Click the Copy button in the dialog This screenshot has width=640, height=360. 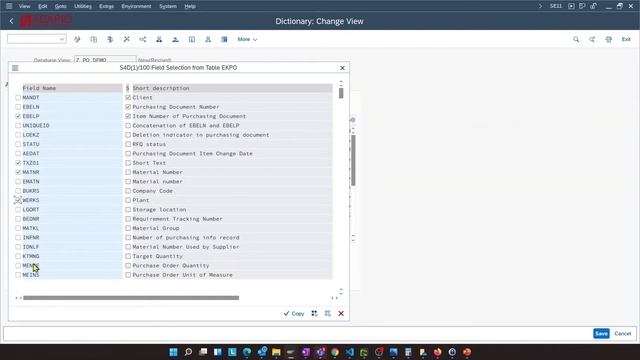(x=294, y=313)
